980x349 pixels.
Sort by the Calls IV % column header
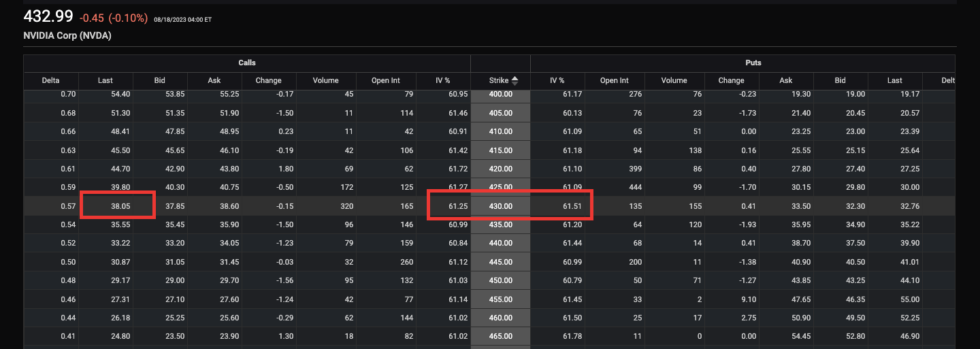tap(443, 80)
